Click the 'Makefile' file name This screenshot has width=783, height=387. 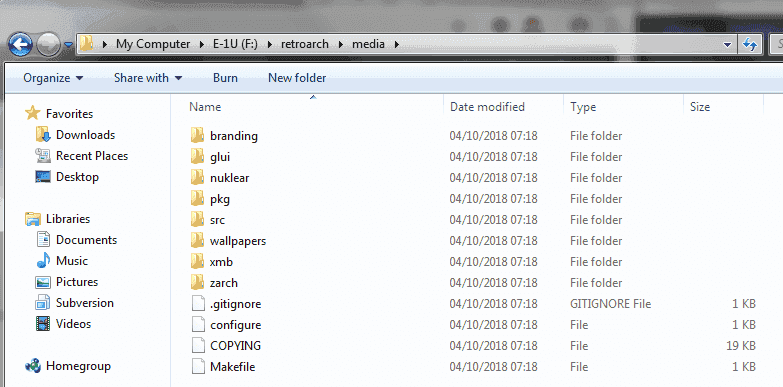tap(233, 367)
